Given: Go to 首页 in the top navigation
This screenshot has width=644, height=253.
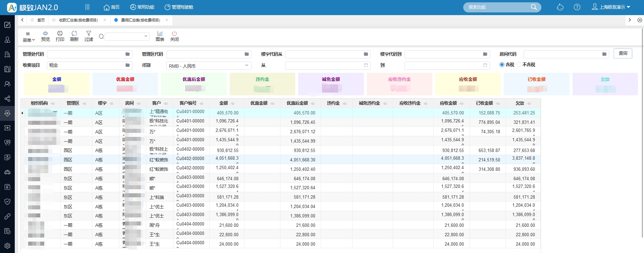Looking at the screenshot, I should 112,7.
